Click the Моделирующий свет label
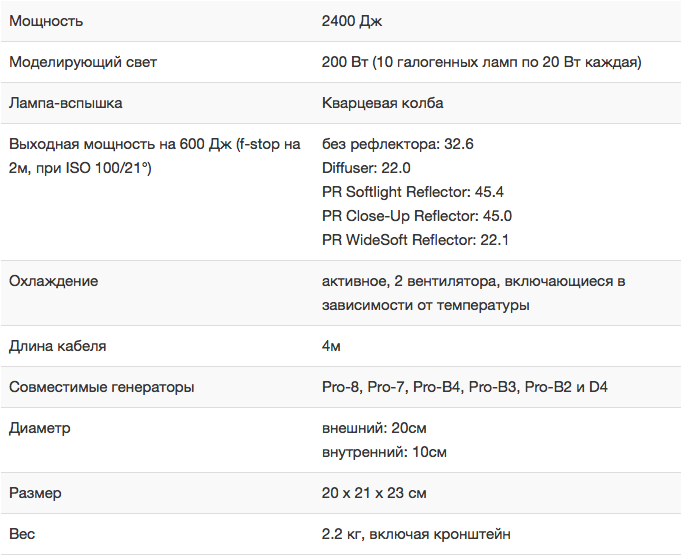This screenshot has width=681, height=555. [83, 62]
